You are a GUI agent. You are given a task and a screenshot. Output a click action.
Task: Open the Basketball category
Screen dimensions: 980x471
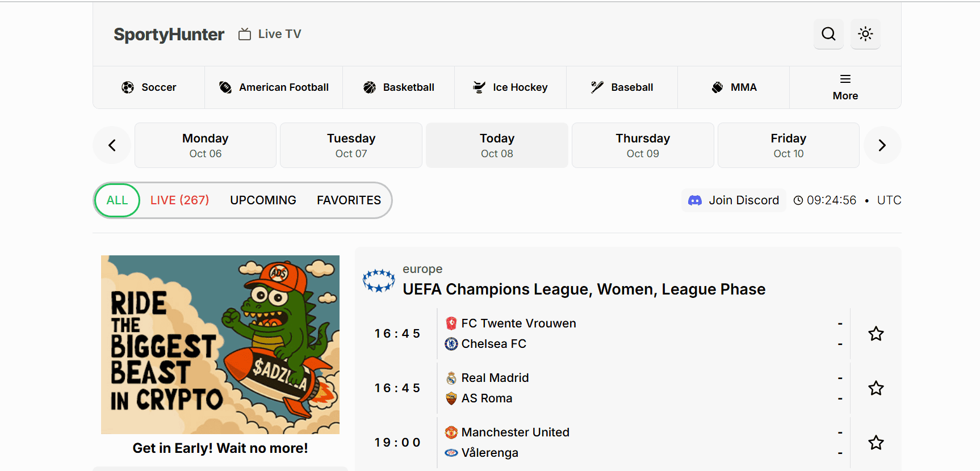399,87
